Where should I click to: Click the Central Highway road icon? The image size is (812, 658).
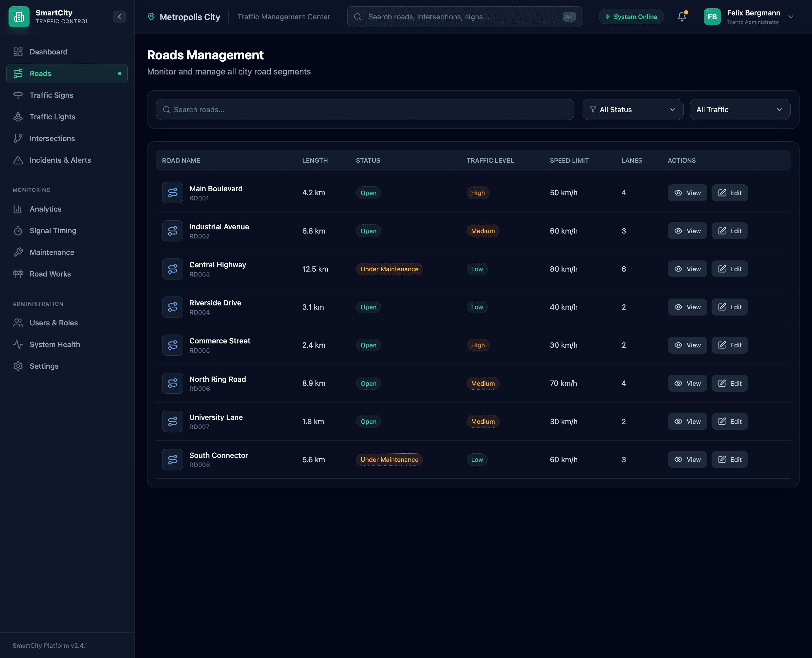click(173, 269)
